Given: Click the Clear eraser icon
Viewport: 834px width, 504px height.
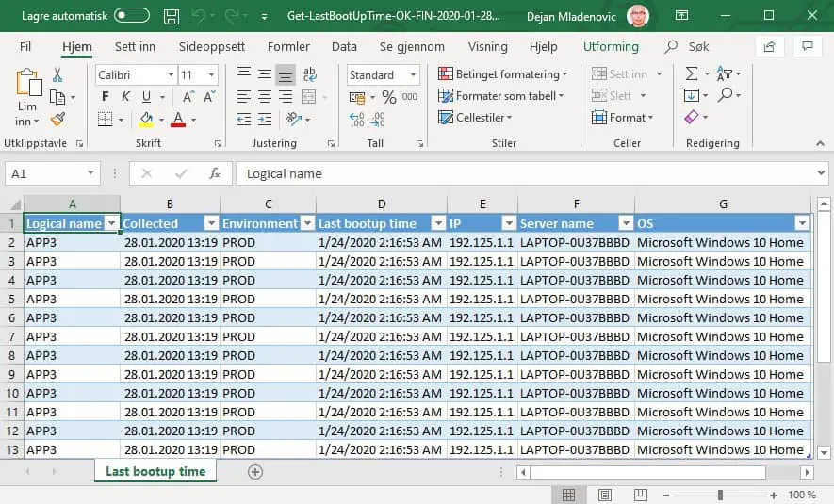Looking at the screenshot, I should [x=692, y=117].
